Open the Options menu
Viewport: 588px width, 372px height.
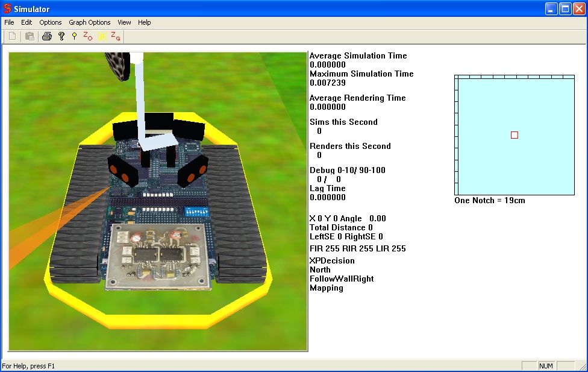51,22
